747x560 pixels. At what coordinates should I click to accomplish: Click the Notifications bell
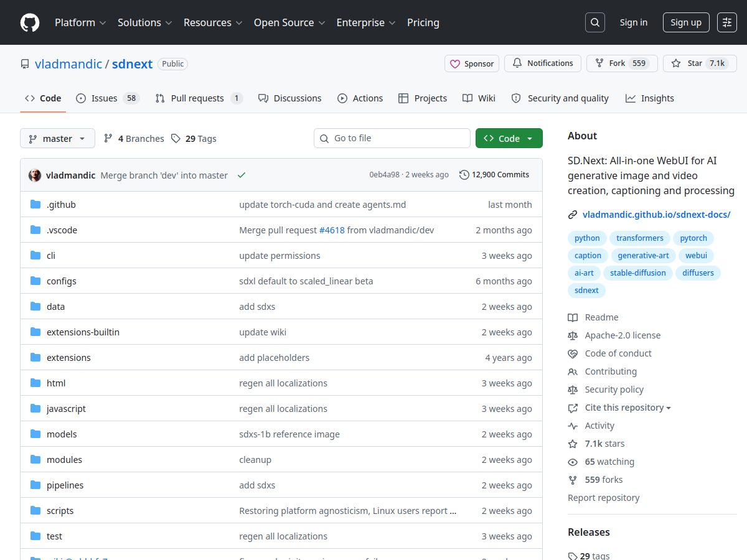click(x=542, y=63)
